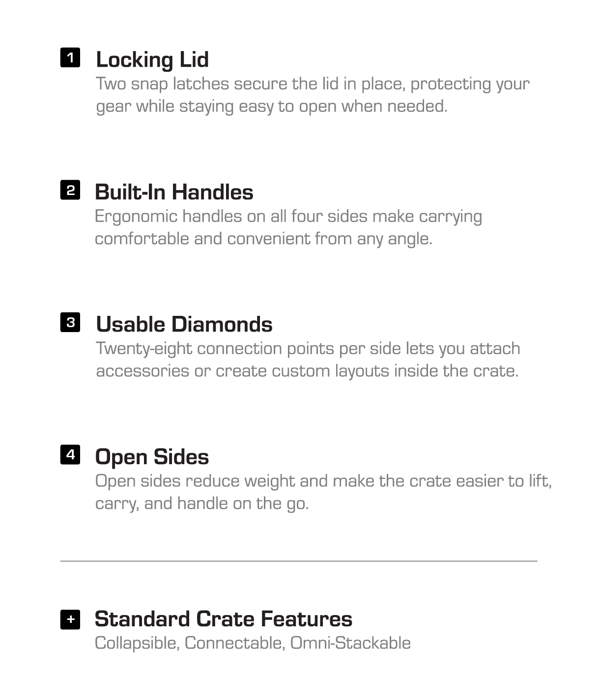
Task: Click the Collapsible, Connectable, Omni-Stackable text
Action: coord(253,643)
